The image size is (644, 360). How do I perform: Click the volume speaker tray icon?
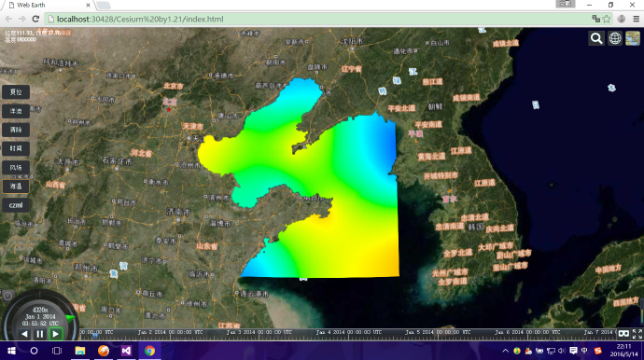pyautogui.click(x=562, y=351)
